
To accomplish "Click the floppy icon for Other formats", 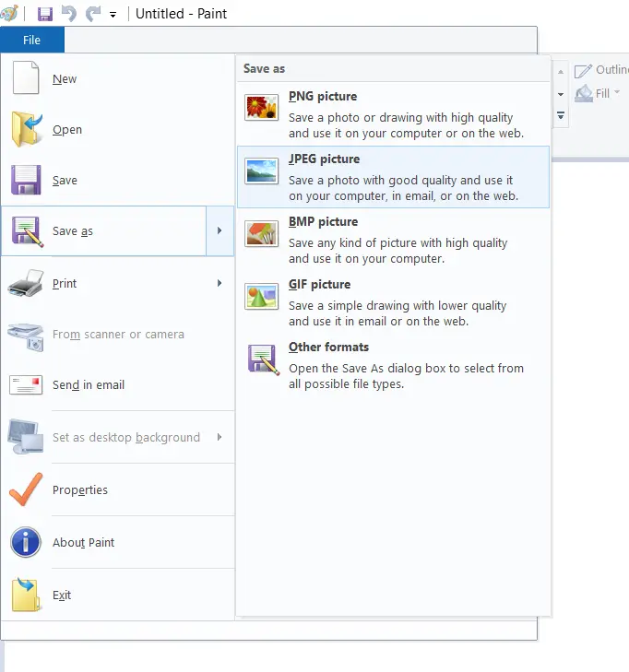I will point(263,360).
